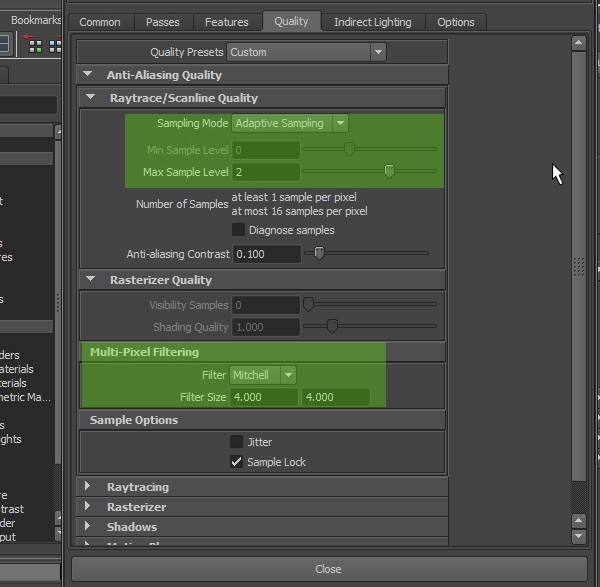This screenshot has height=587, width=600.
Task: Collapse the Anti-Aliasing Quality section
Action: pos(88,74)
